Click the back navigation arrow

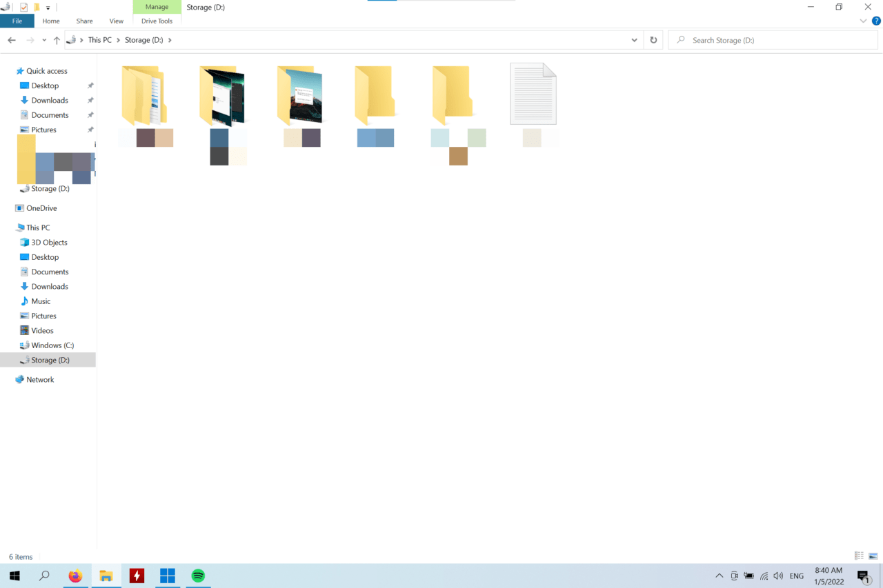[11, 40]
